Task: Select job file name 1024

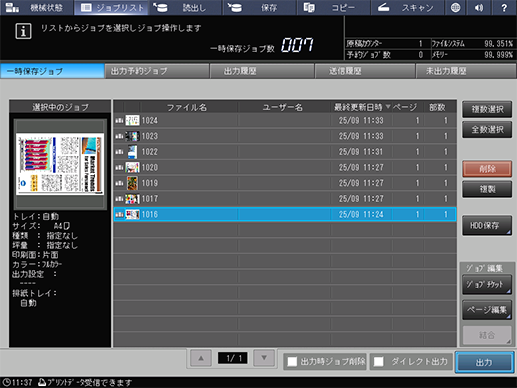Action: coord(150,120)
